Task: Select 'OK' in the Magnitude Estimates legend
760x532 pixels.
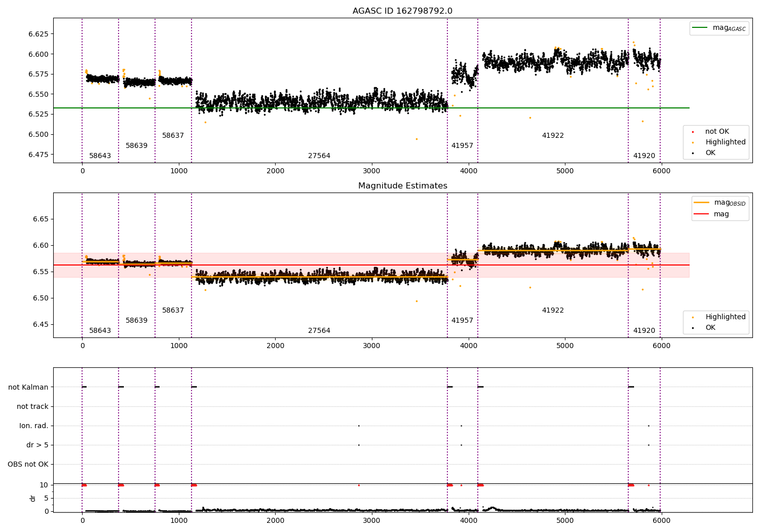Action: click(x=703, y=328)
